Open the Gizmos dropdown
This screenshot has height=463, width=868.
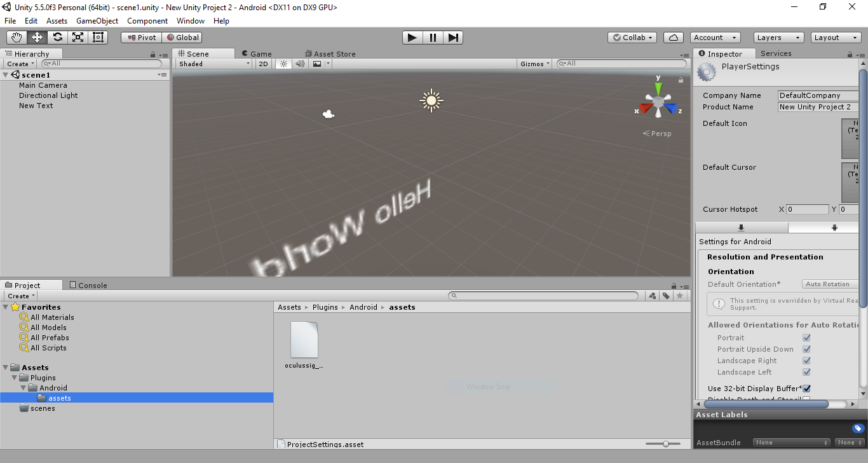coord(535,64)
